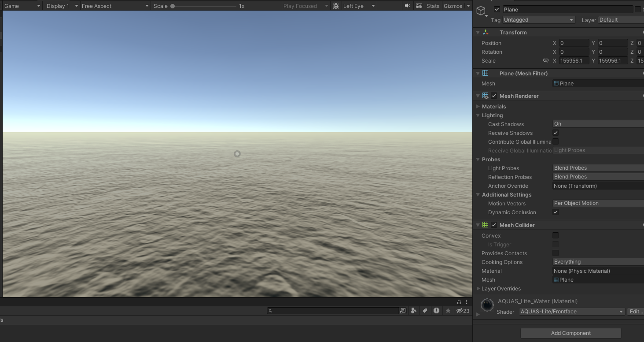Click the favorites star icon
This screenshot has width=644, height=342.
click(x=448, y=311)
